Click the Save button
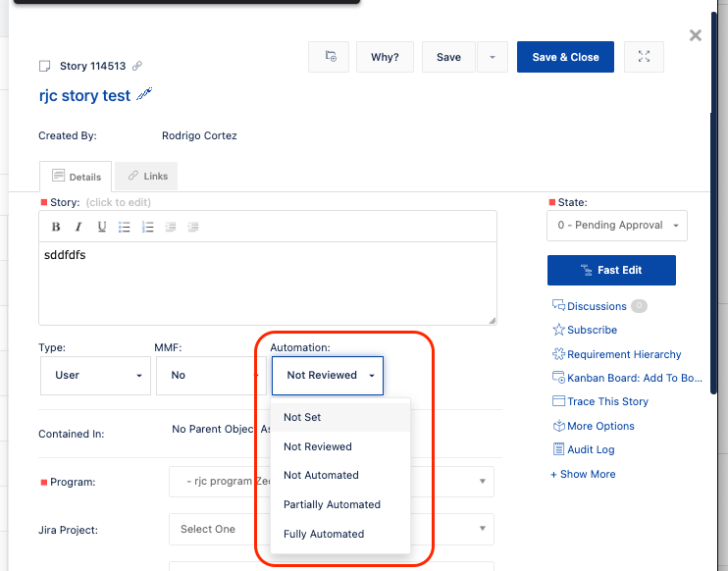This screenshot has width=728, height=571. click(448, 57)
